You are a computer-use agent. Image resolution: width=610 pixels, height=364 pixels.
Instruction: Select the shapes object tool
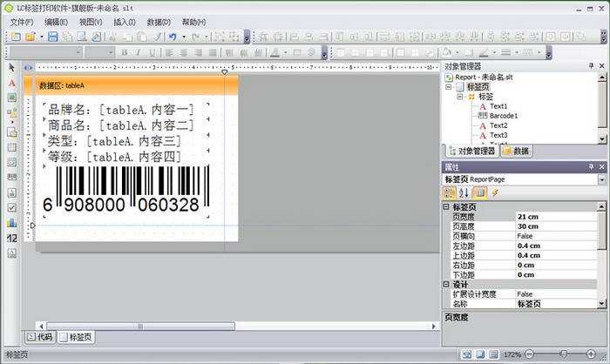[x=11, y=113]
